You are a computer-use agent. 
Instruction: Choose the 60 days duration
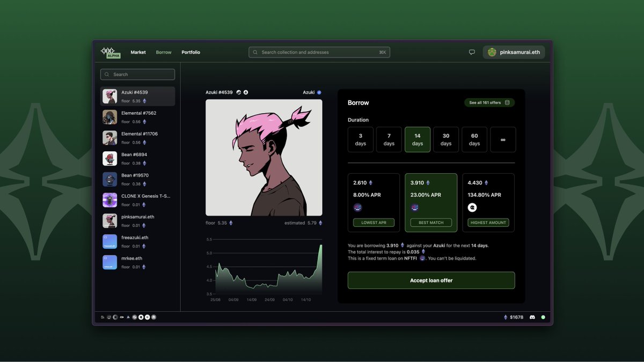(x=474, y=139)
